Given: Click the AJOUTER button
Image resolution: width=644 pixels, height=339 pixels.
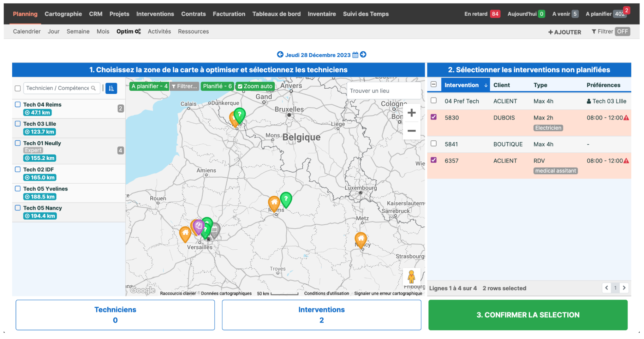Looking at the screenshot, I should tap(565, 32).
